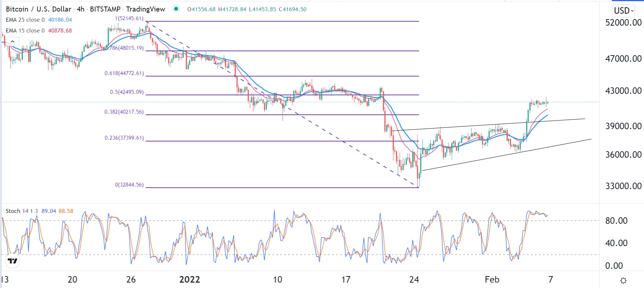This screenshot has height=288, width=644.
Task: Click the 4h interval label in the title
Action: click(81, 9)
